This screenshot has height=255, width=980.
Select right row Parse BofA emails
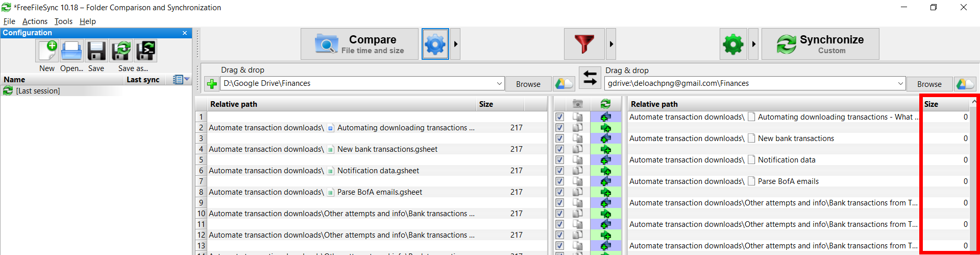799,181
